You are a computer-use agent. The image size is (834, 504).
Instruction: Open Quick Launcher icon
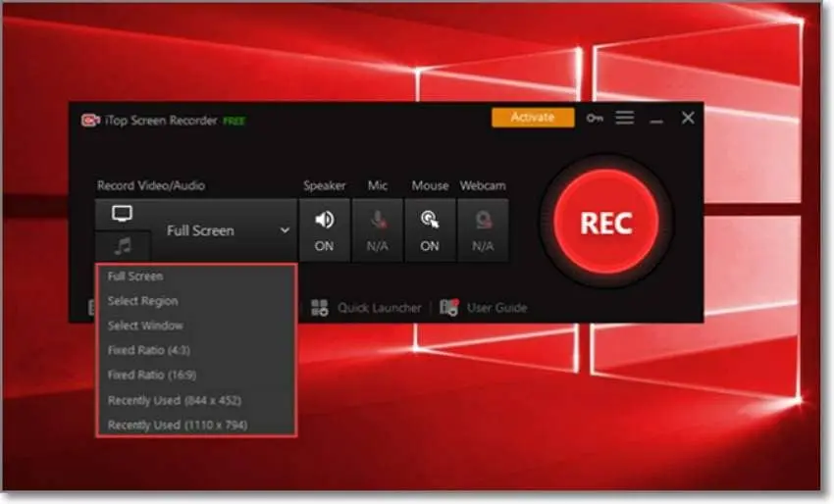point(320,307)
